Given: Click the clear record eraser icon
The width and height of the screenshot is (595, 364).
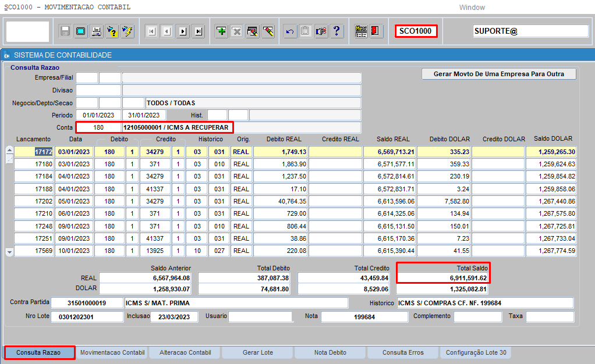Looking at the screenshot, I should click(268, 31).
